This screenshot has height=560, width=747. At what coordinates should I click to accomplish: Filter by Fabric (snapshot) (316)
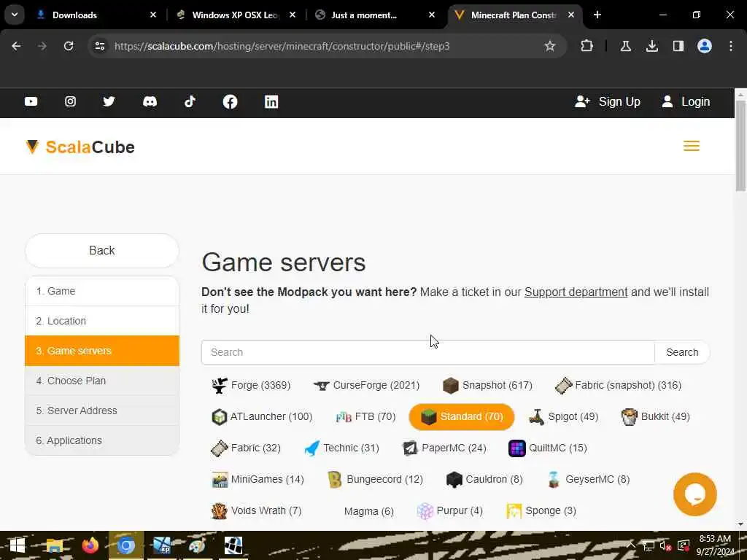pyautogui.click(x=618, y=385)
